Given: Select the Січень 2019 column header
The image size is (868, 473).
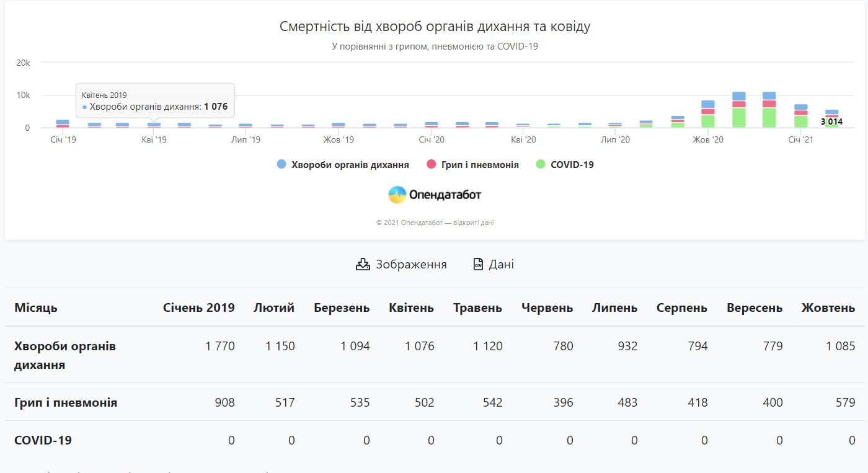Looking at the screenshot, I should pos(198,307).
